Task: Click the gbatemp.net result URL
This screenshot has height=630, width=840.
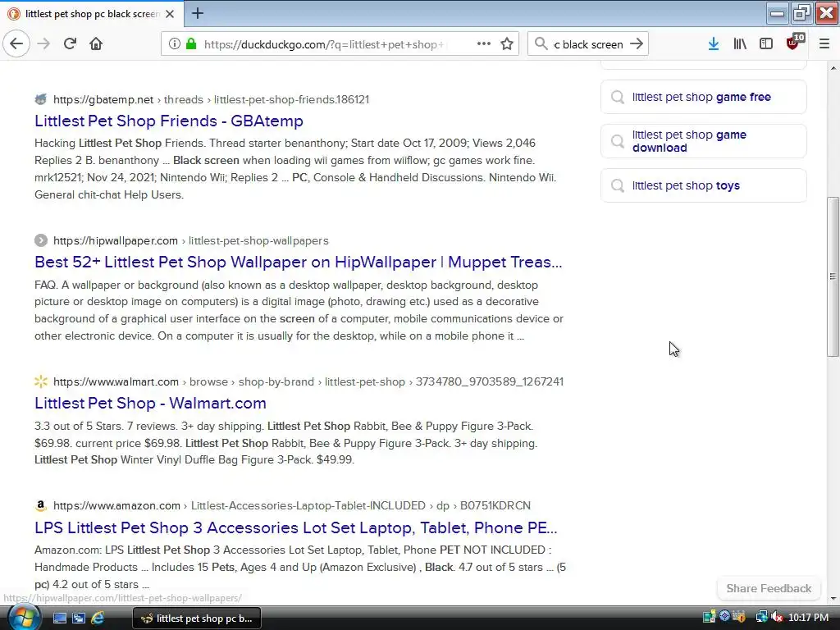Action: coord(211,99)
